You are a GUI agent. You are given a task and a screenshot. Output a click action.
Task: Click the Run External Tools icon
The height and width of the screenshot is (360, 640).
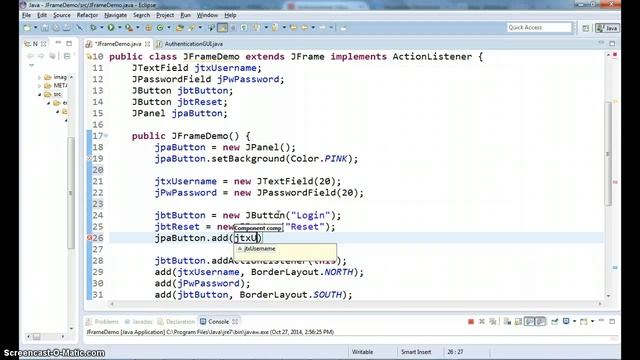click(x=129, y=28)
